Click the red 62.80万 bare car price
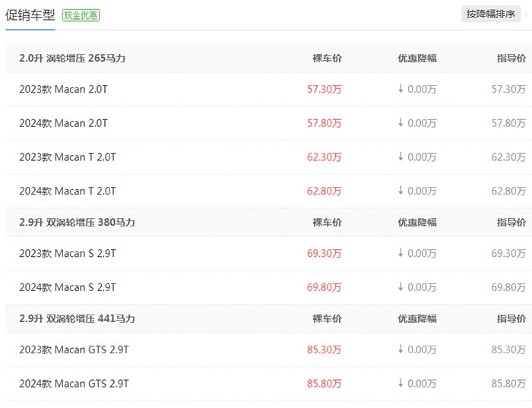Screen dimensions: 532x408 324,191
